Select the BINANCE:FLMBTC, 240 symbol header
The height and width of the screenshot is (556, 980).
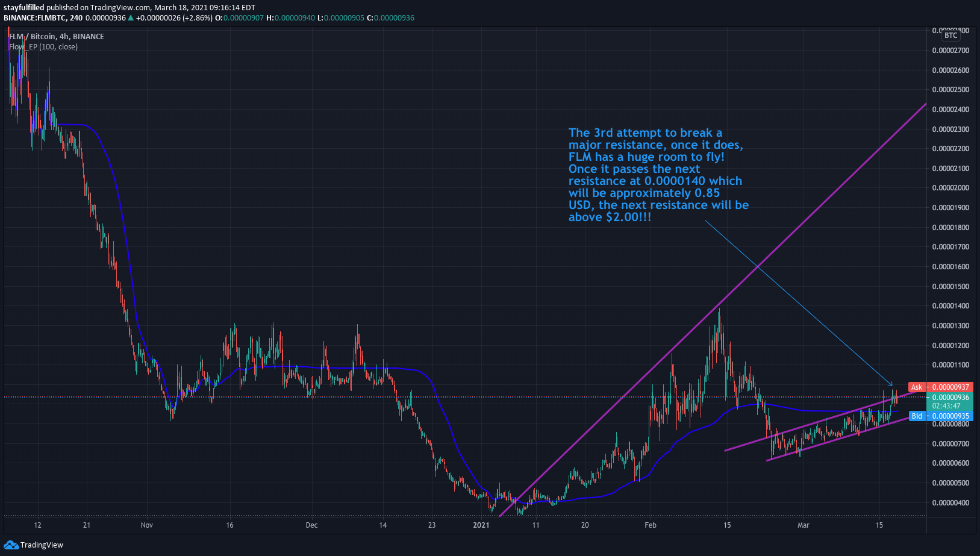click(43, 18)
